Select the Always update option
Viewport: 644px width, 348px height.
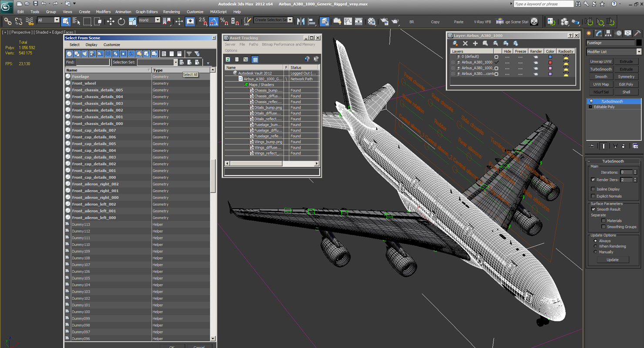595,241
